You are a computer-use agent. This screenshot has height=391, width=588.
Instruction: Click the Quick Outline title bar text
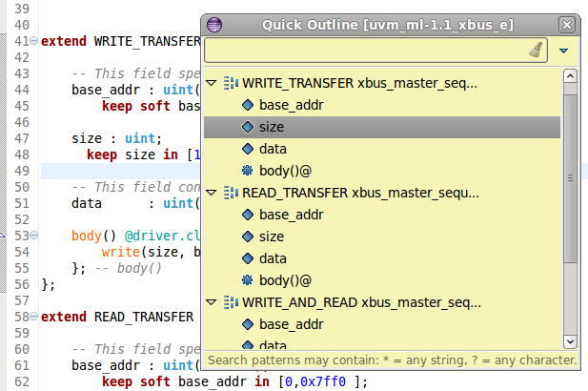click(387, 25)
